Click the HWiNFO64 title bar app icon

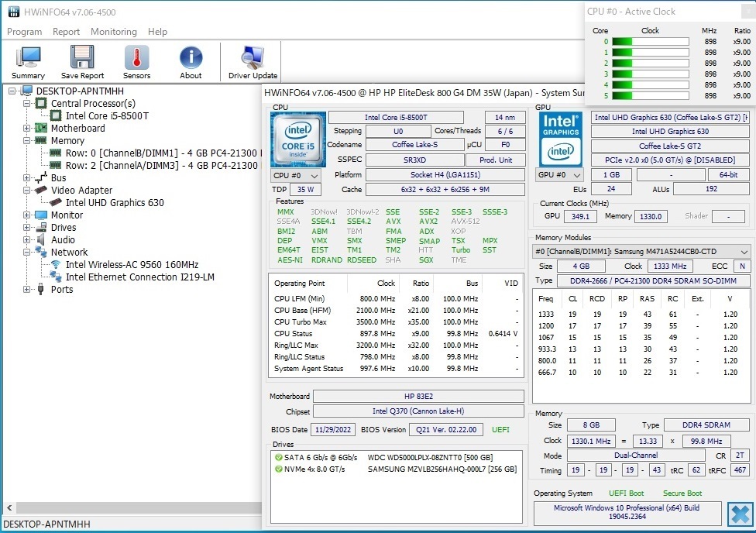(14, 12)
